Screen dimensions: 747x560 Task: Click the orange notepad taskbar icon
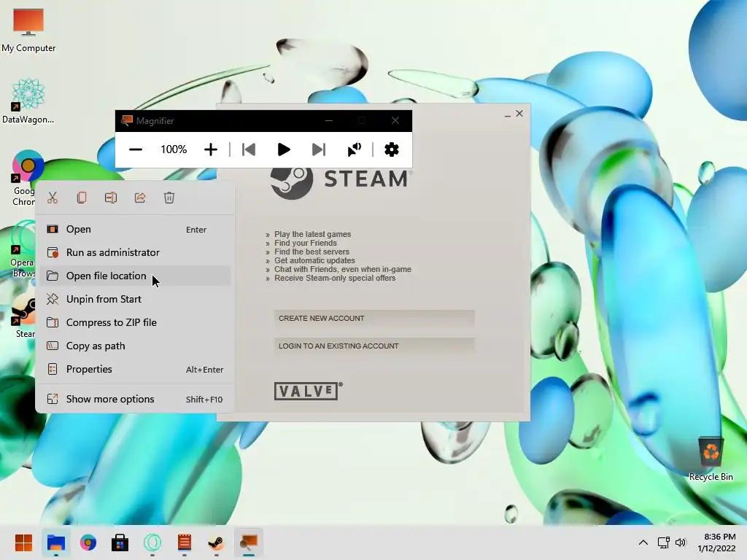coord(185,542)
